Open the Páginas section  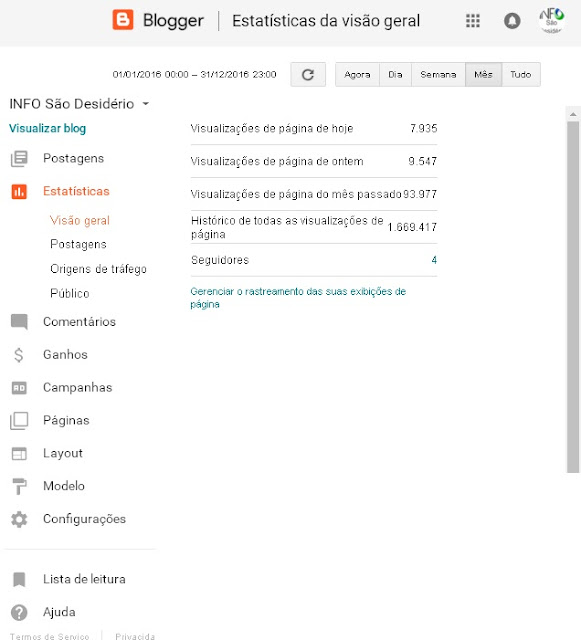[x=66, y=420]
